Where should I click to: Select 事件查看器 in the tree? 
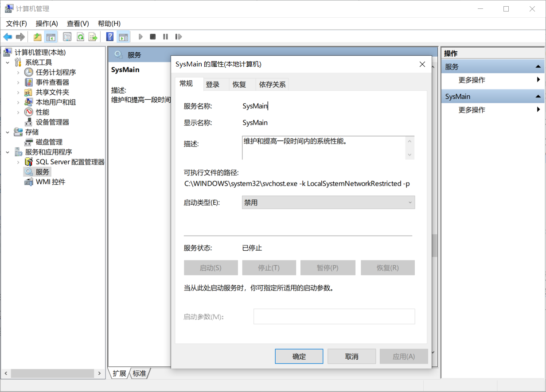52,82
